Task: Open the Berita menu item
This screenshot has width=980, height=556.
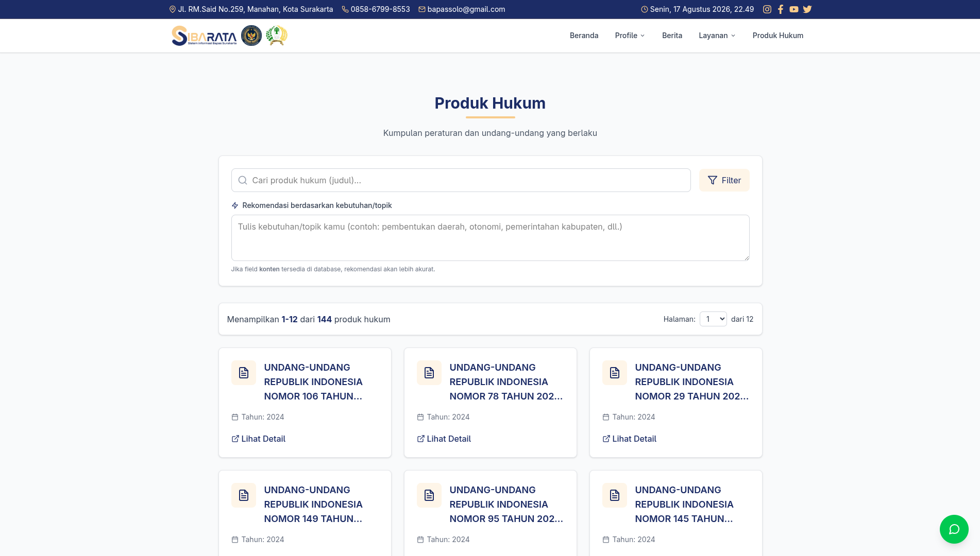Action: (672, 36)
